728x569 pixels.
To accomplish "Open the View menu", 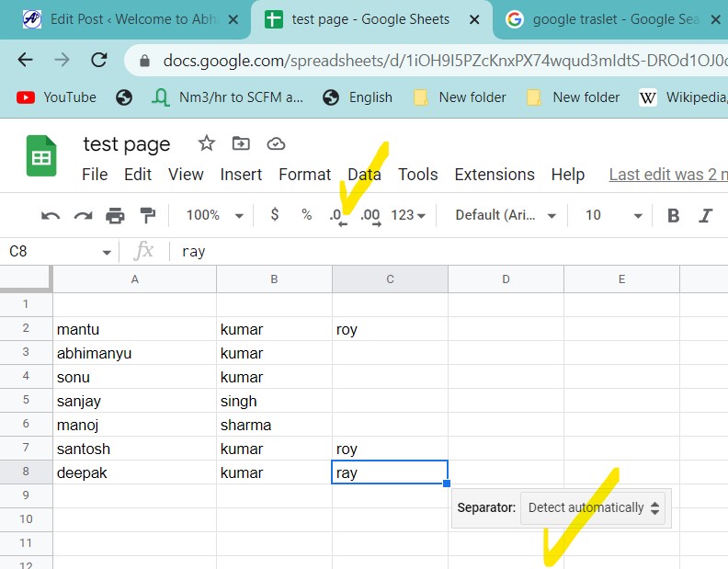I will (186, 175).
